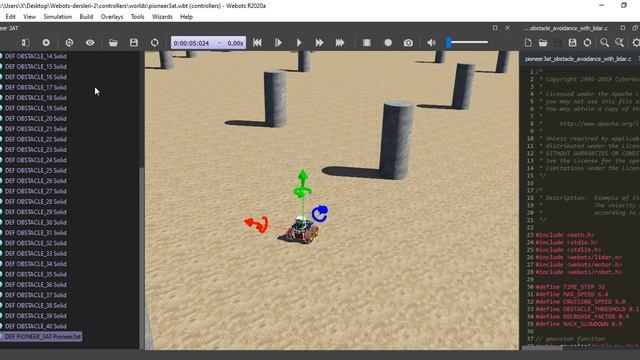Create new text file in editor
The image size is (640, 360).
tap(528, 42)
